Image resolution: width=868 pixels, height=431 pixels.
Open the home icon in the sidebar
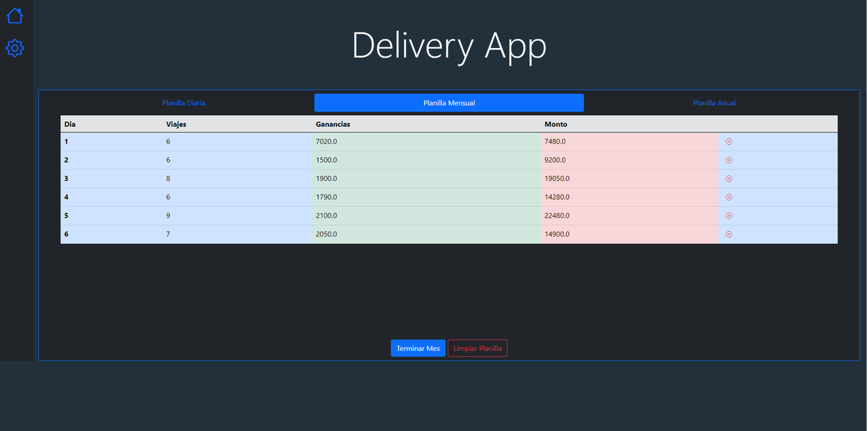15,15
